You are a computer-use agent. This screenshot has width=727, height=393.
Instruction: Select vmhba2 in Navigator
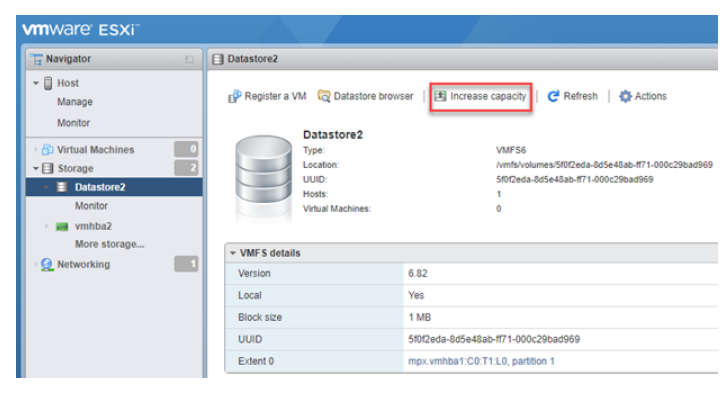(x=93, y=226)
